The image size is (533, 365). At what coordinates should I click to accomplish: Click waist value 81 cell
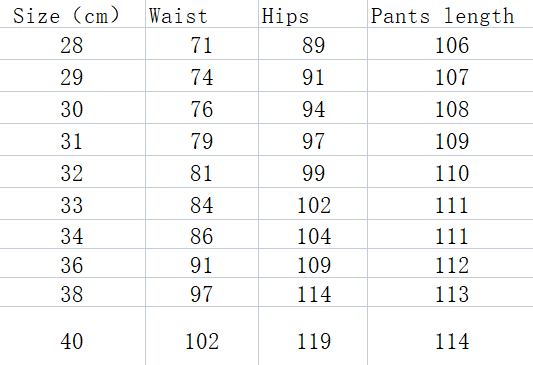pos(202,172)
